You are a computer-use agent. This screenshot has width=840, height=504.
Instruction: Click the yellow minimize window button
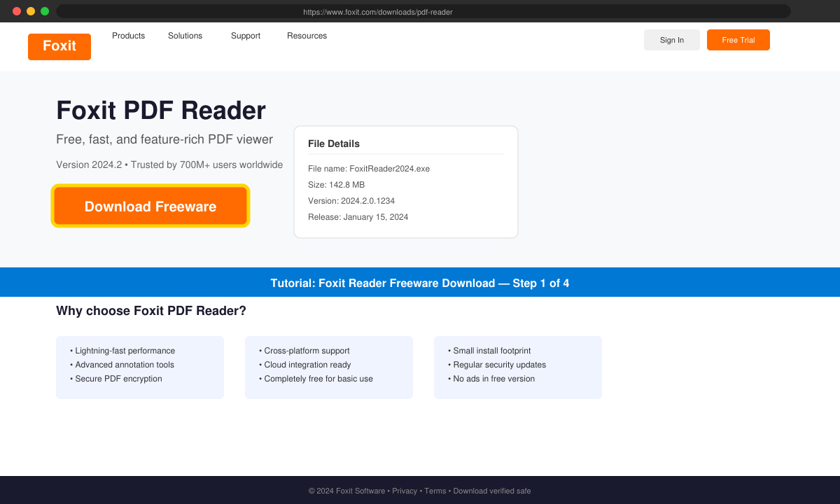tap(31, 11)
